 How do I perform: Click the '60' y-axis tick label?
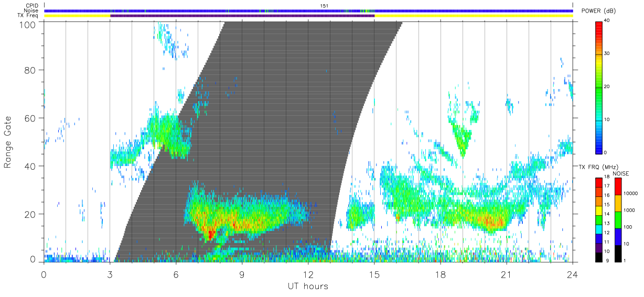[31, 118]
